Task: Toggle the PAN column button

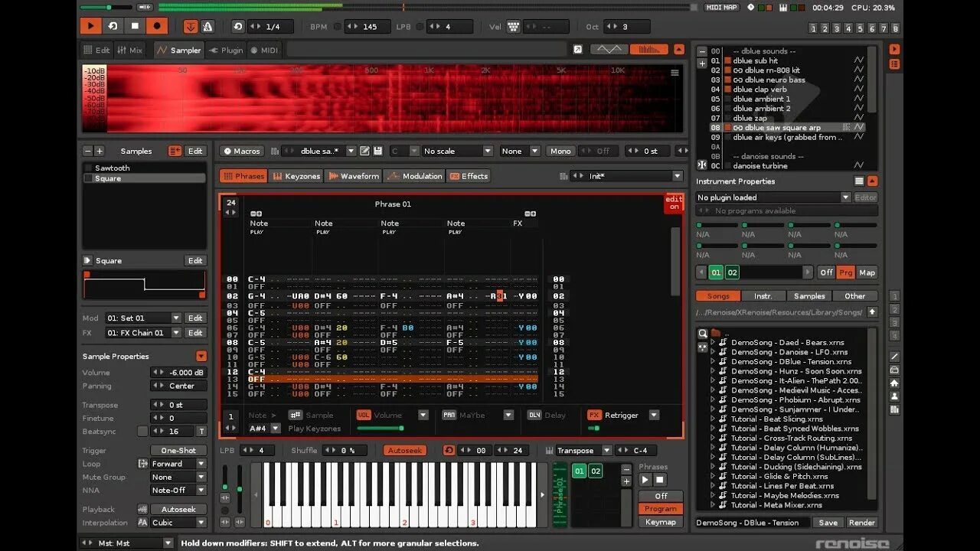Action: (x=449, y=415)
